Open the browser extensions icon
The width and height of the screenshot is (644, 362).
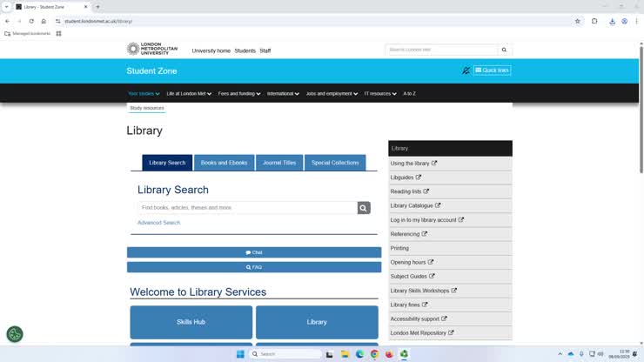click(x=594, y=22)
